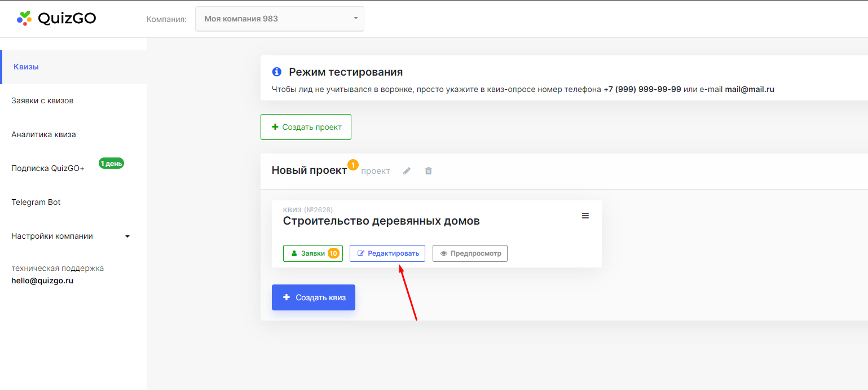
Task: Select Telegram Bot menu item
Action: (x=36, y=202)
